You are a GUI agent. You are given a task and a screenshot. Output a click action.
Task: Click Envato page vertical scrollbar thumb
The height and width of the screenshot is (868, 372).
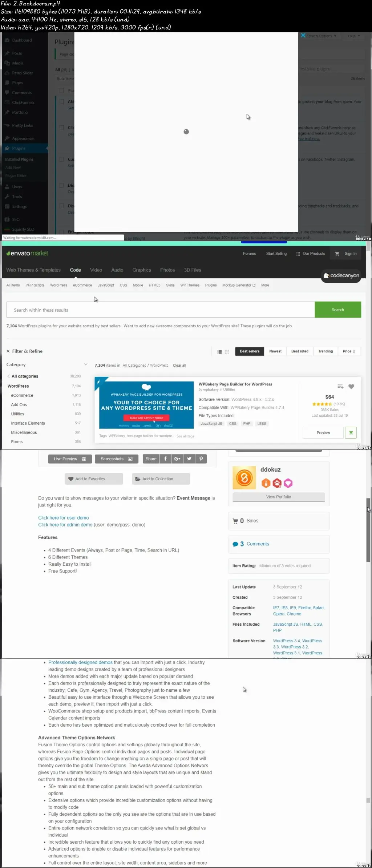[368, 247]
